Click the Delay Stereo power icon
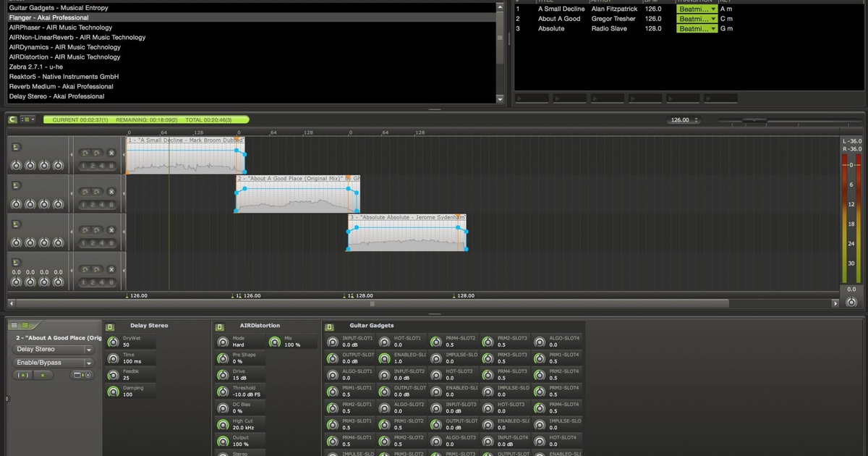The height and width of the screenshot is (456, 868). 110,327
